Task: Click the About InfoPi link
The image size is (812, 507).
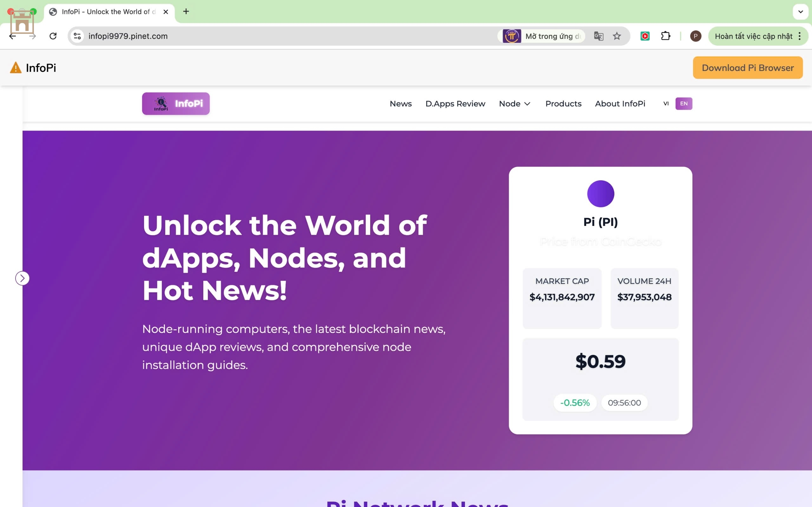Action: coord(620,104)
